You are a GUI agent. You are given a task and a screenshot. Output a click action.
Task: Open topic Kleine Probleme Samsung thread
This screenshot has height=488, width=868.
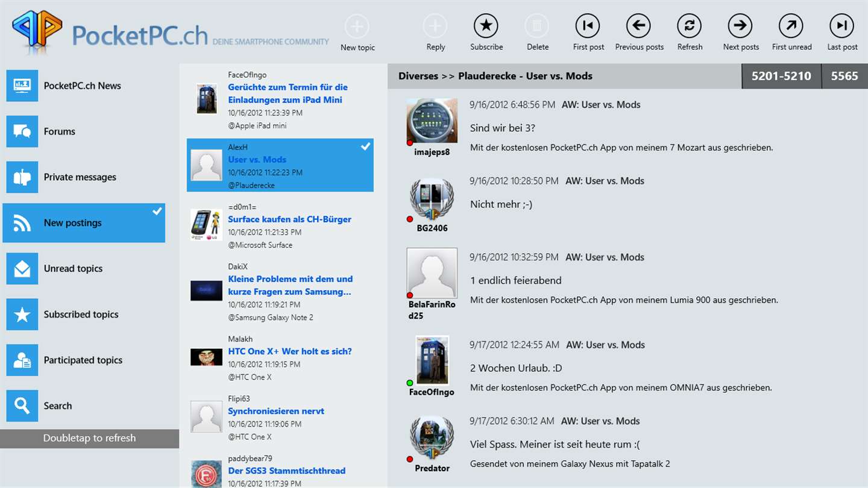click(x=290, y=286)
